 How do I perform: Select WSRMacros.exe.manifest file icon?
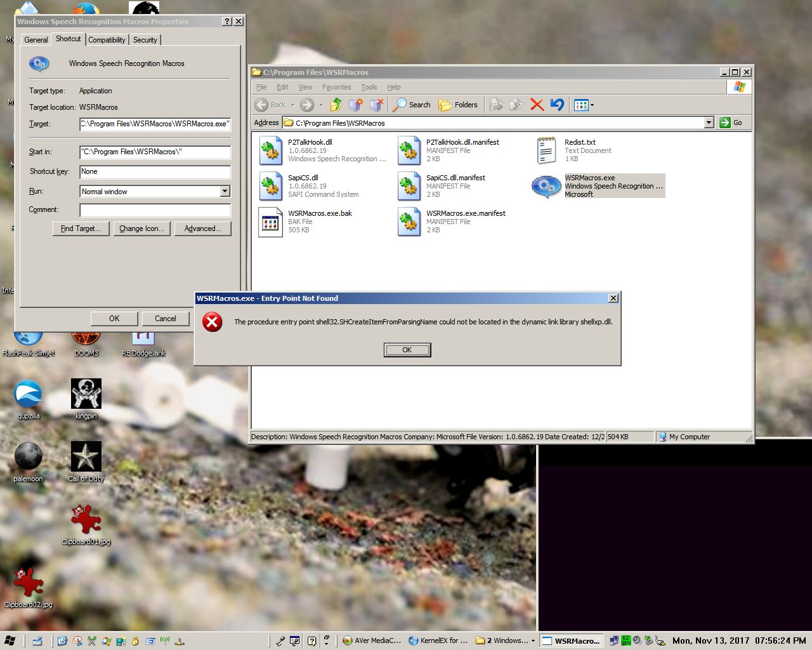point(409,222)
